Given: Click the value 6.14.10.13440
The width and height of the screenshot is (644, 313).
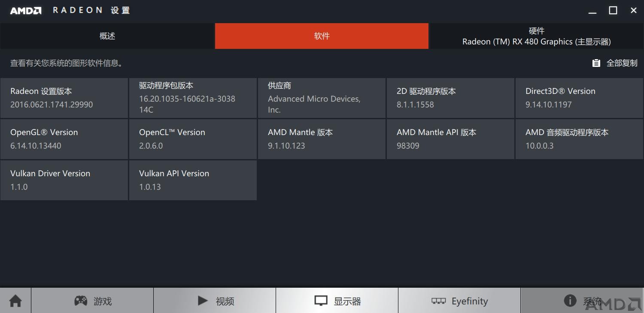Looking at the screenshot, I should tap(36, 146).
